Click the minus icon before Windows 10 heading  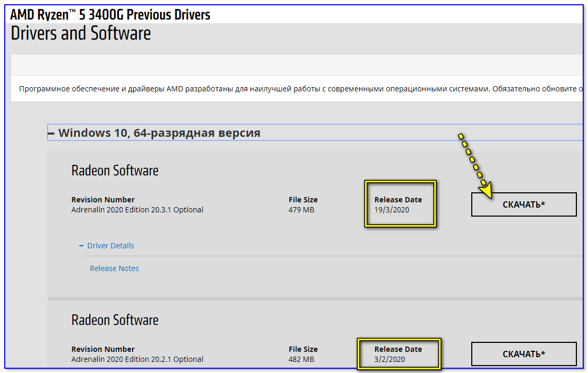51,133
